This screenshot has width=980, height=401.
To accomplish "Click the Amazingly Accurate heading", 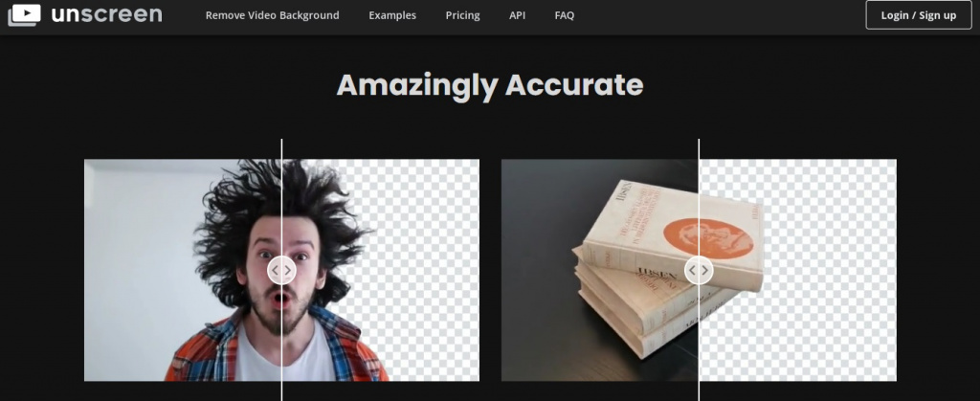I will click(x=490, y=85).
